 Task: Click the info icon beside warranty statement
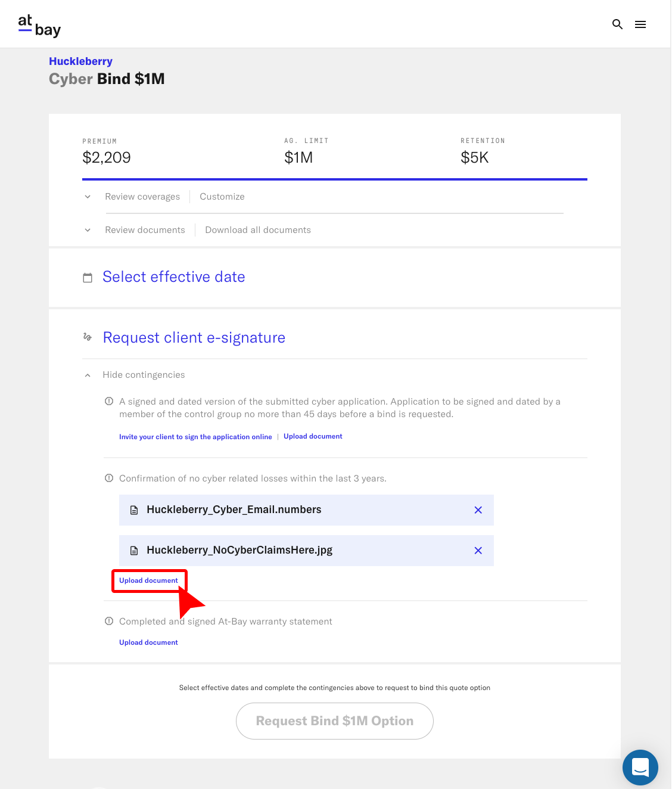(x=109, y=621)
